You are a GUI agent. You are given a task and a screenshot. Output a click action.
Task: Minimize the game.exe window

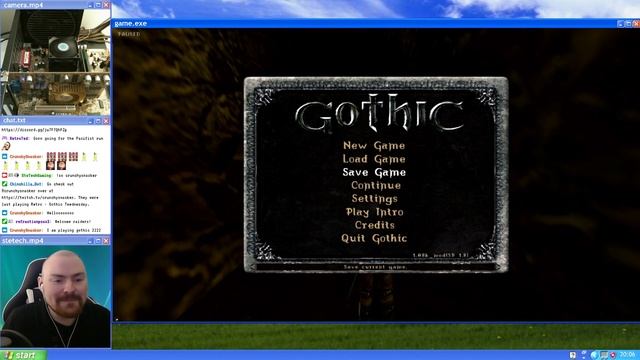coord(621,24)
